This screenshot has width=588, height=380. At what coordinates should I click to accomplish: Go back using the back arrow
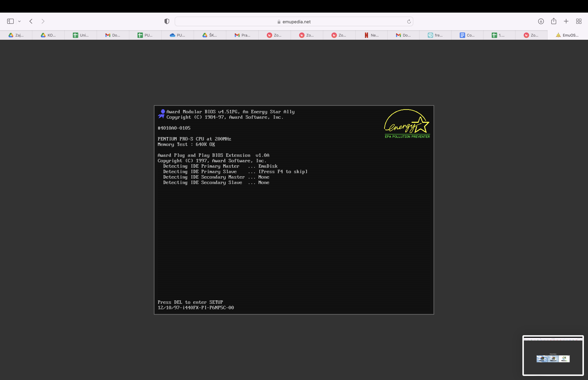coord(31,21)
